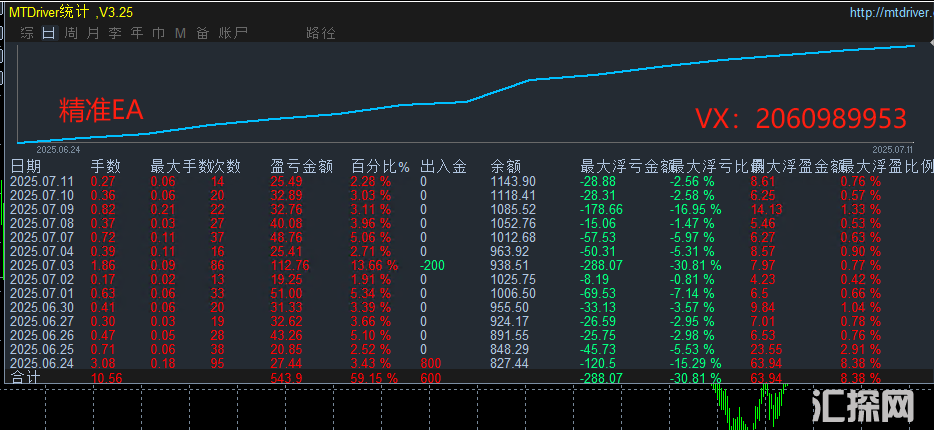This screenshot has height=430, width=934.
Task: Click the 3.08 lots value
Action: click(x=103, y=363)
